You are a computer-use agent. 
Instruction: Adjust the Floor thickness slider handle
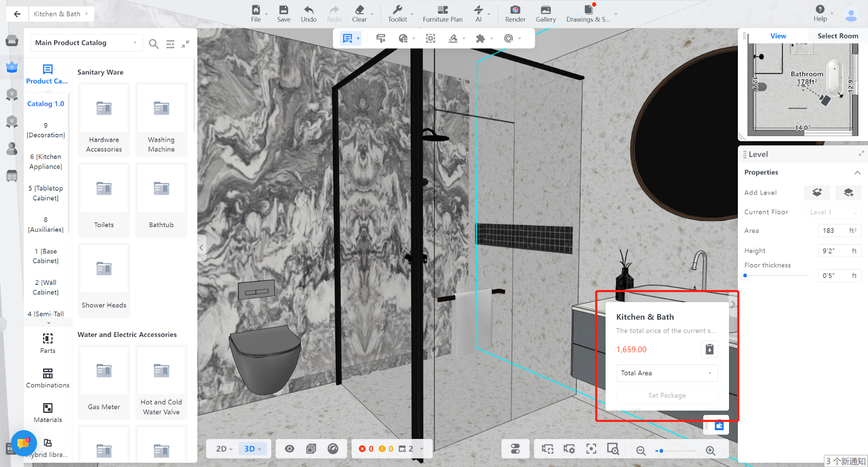[x=745, y=276]
